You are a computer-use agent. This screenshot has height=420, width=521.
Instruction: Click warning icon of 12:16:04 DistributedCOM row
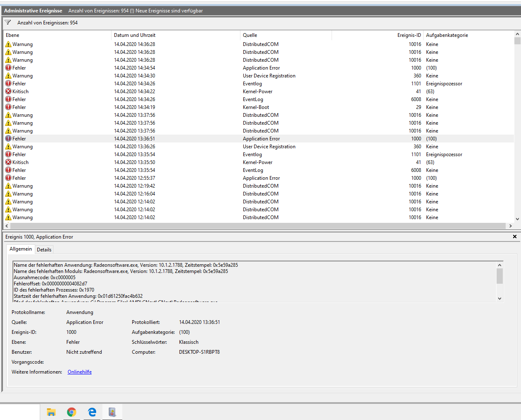pyautogui.click(x=8, y=194)
